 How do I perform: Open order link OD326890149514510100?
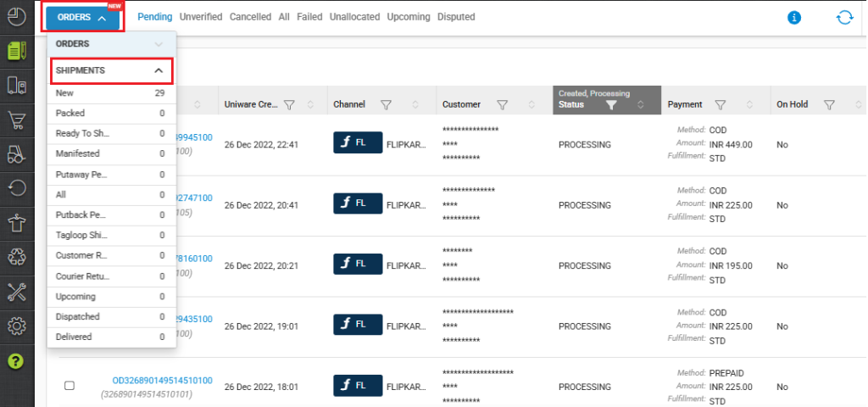click(x=162, y=381)
